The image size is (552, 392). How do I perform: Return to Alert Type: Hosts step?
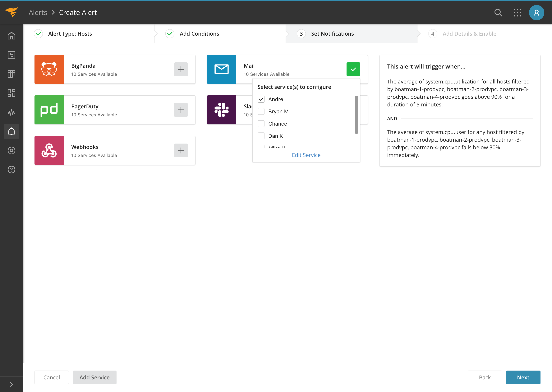pyautogui.click(x=70, y=34)
